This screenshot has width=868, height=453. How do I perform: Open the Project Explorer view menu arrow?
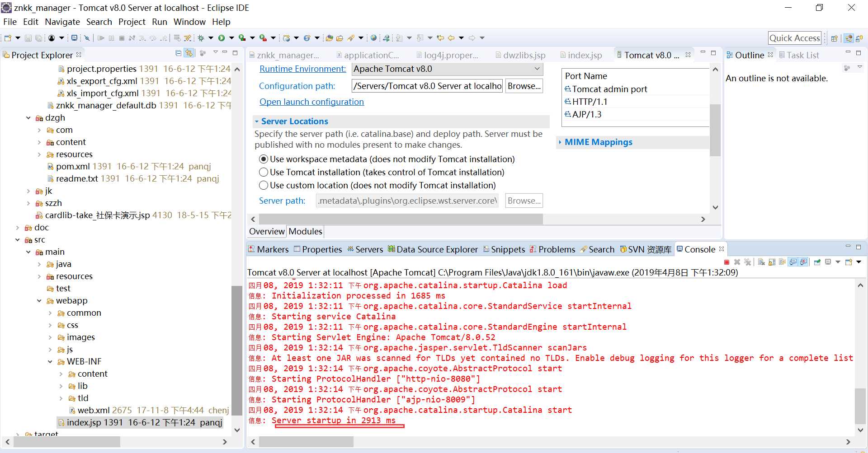(x=215, y=53)
